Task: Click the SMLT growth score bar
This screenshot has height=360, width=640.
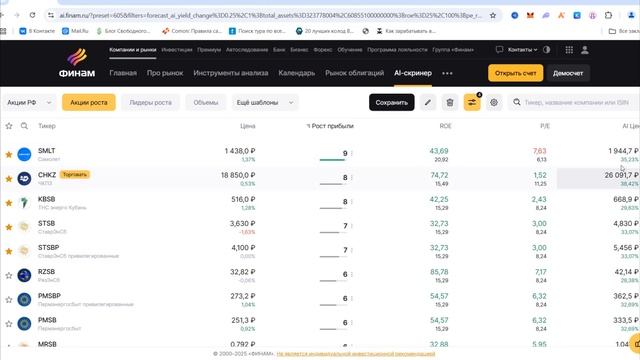Action: 333,160
